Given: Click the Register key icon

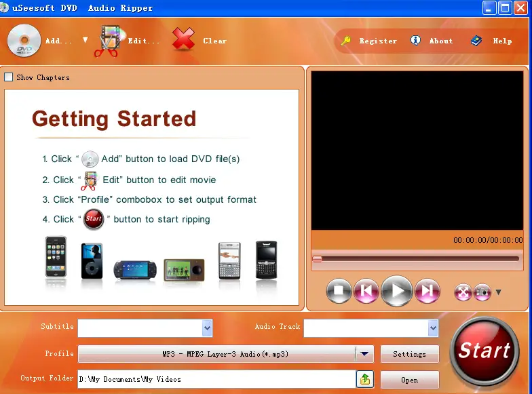Looking at the screenshot, I should tap(346, 41).
